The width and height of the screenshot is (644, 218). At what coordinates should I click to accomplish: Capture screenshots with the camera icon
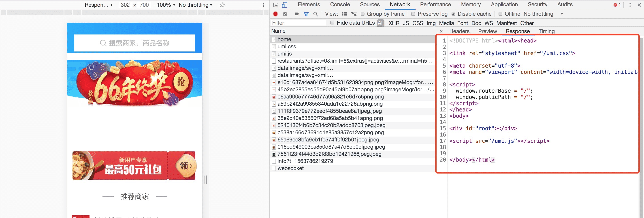(x=297, y=14)
